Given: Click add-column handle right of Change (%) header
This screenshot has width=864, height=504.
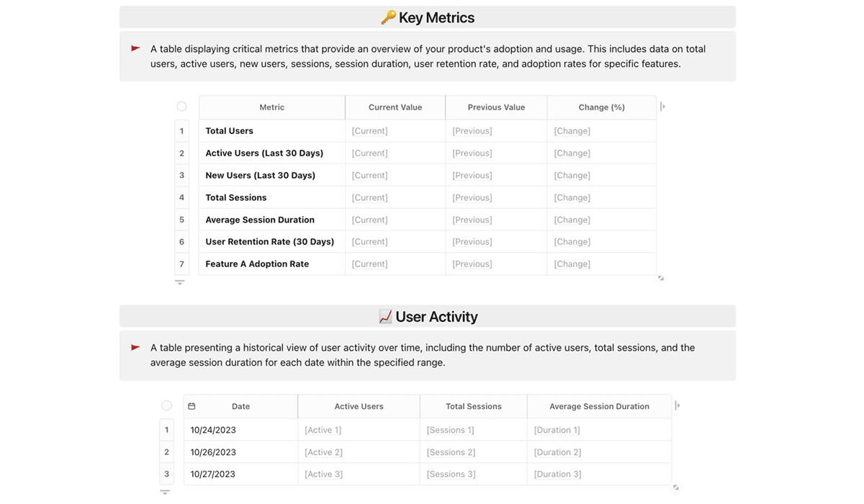Looking at the screenshot, I should (x=662, y=107).
